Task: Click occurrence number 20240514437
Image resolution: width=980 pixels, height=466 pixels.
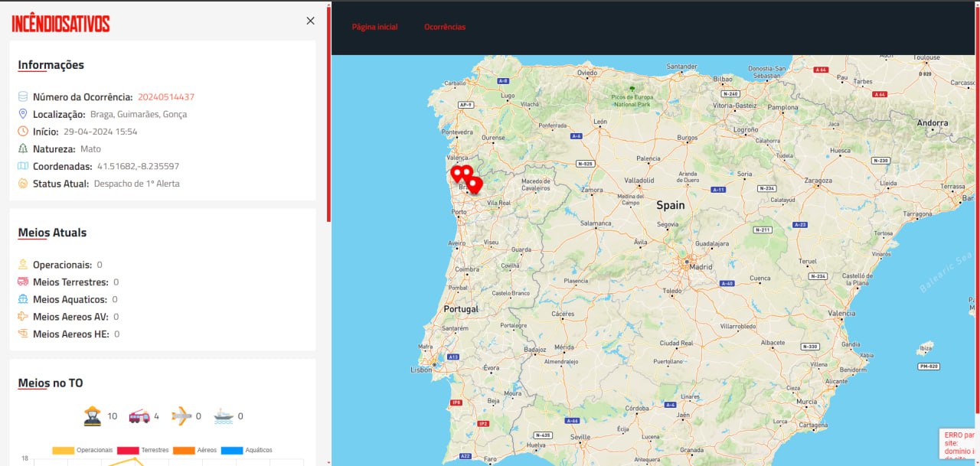Action: [x=165, y=96]
